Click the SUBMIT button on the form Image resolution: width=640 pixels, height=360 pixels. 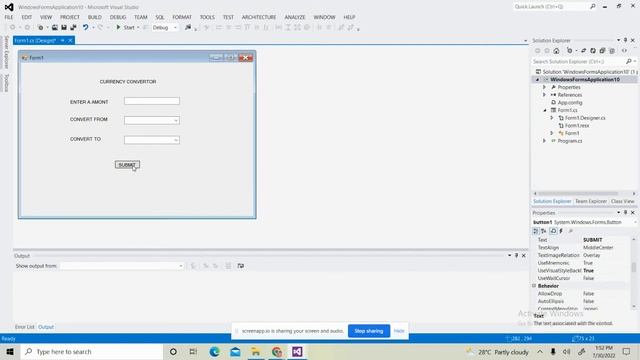coord(127,164)
